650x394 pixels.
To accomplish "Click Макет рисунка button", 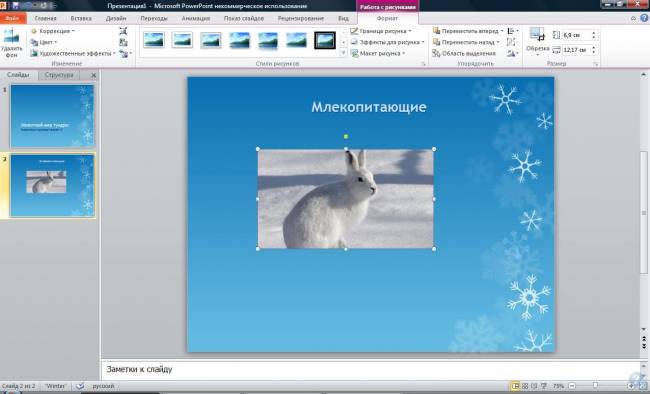I will 378,53.
